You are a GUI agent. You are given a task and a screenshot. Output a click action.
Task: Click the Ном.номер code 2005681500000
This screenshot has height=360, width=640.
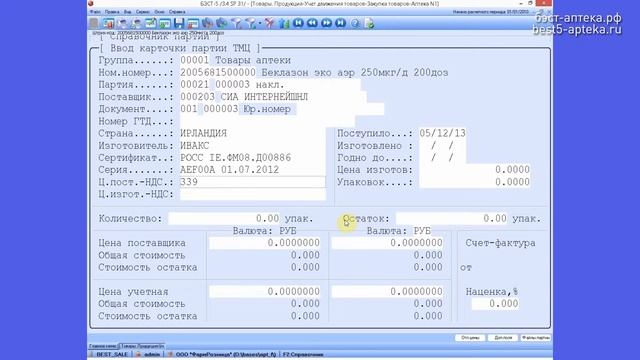(x=218, y=73)
